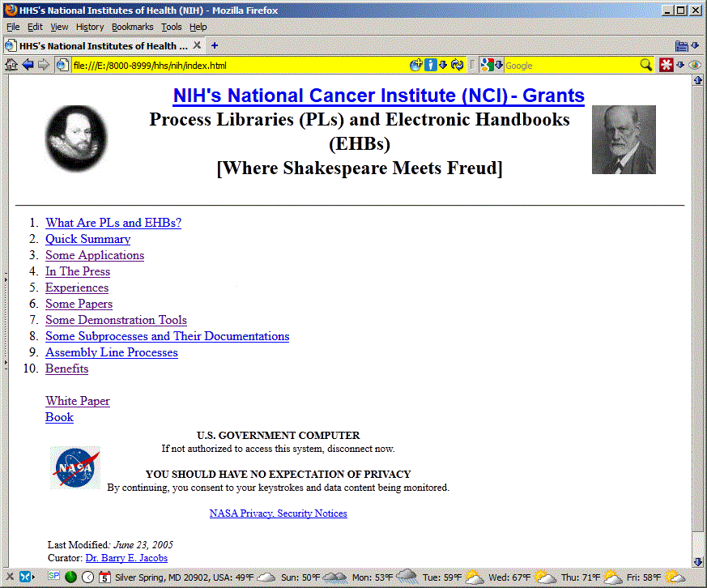Click Sunday's 50°F rain forecast icon
Screen dimensions: 707x588
click(x=335, y=577)
